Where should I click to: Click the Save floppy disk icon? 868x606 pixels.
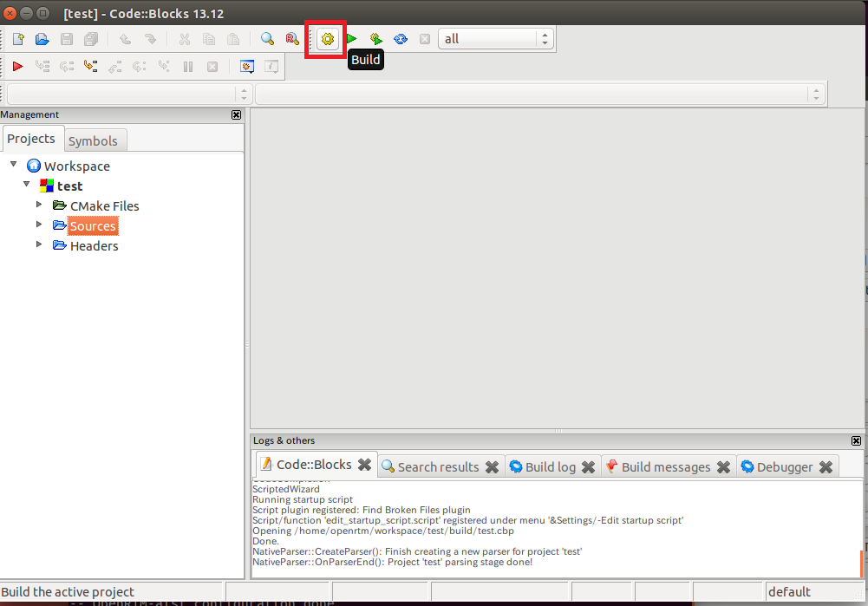pyautogui.click(x=67, y=39)
